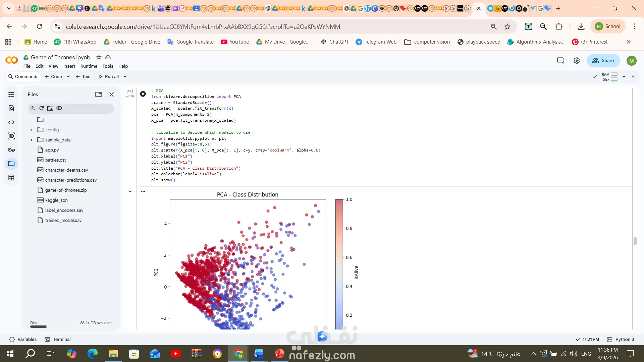Open the Runtime menu
Image resolution: width=644 pixels, height=362 pixels.
pyautogui.click(x=89, y=66)
